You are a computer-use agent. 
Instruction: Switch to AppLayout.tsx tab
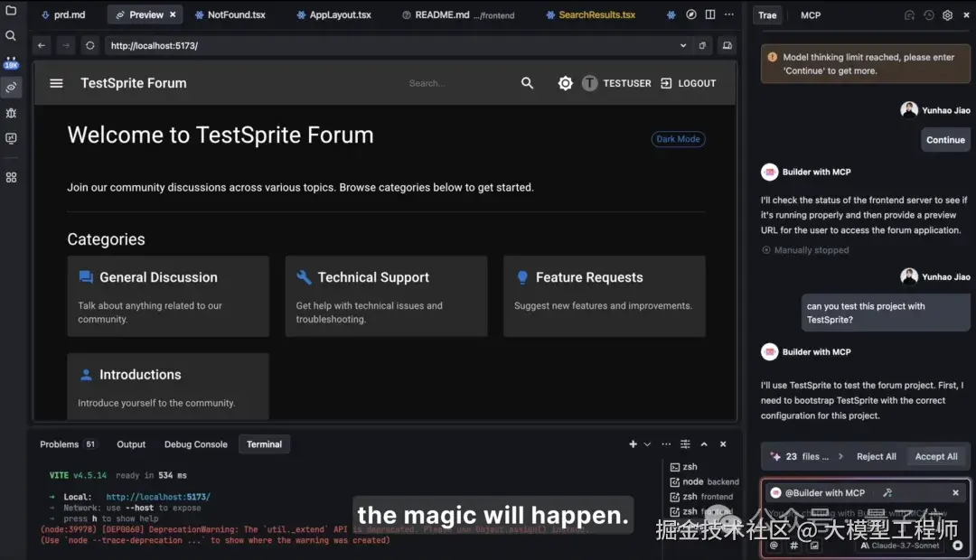point(333,14)
